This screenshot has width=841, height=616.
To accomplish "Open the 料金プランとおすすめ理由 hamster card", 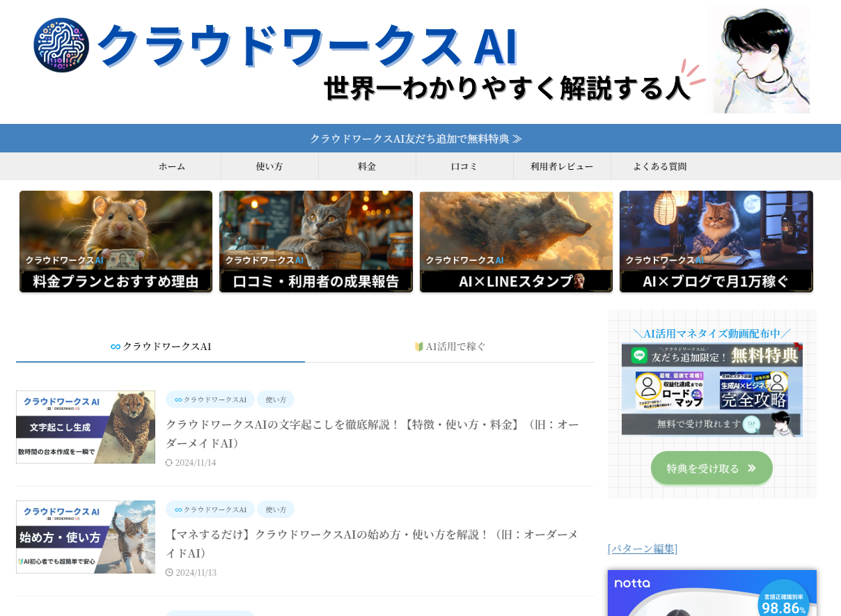I will pos(116,242).
